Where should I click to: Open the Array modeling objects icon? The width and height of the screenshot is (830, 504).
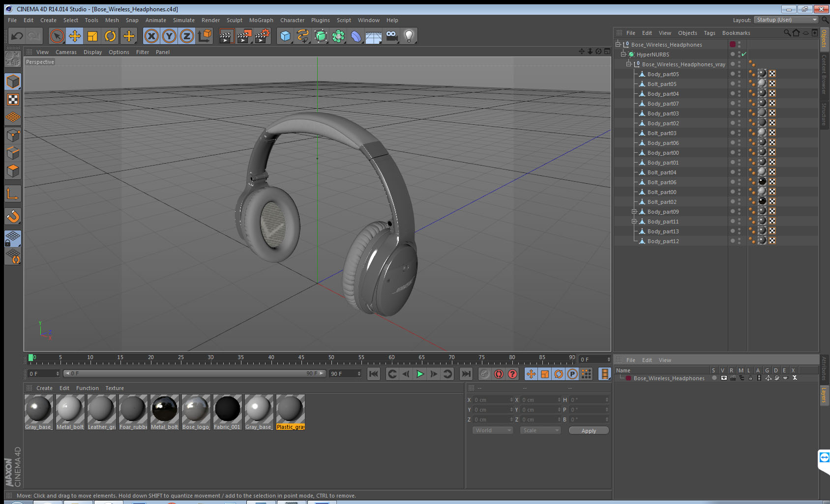click(x=339, y=36)
